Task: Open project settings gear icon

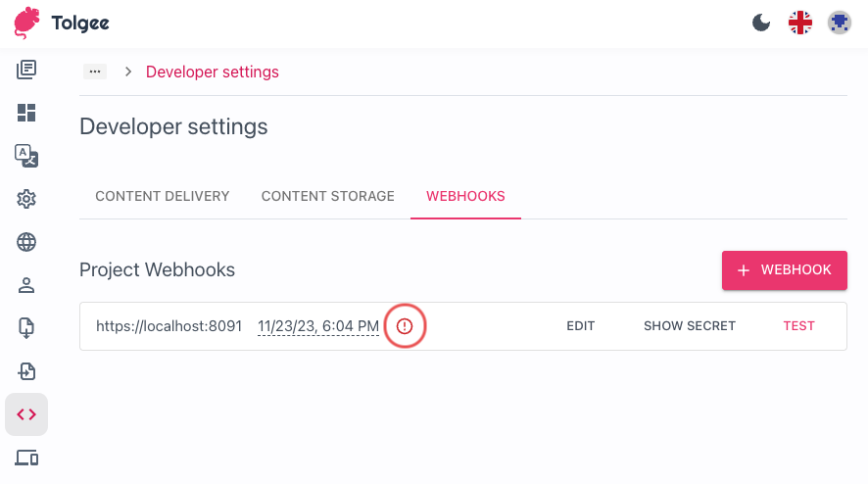Action: point(26,199)
